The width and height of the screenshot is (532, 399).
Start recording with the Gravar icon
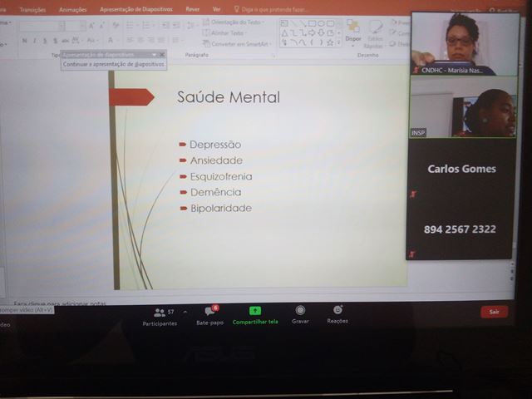(300, 311)
